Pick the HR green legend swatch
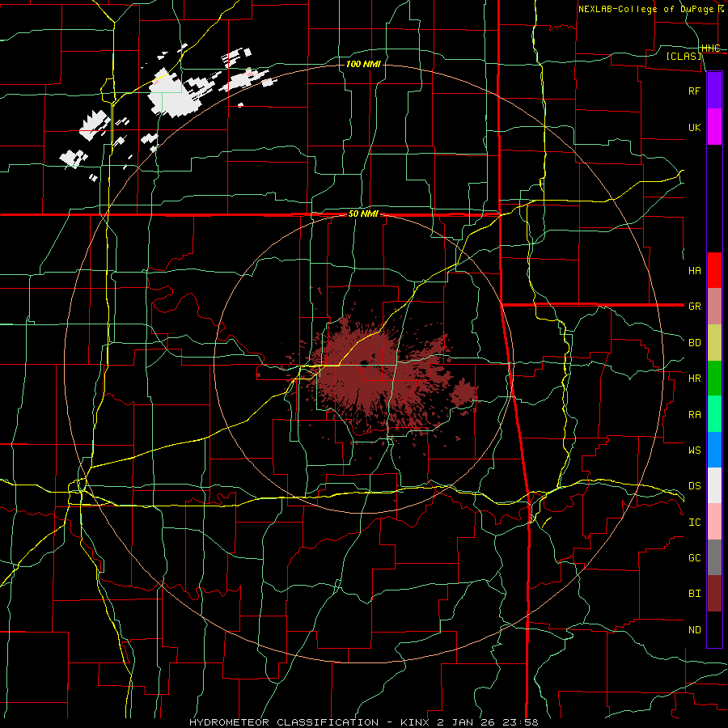The width and height of the screenshot is (728, 728). click(x=714, y=378)
